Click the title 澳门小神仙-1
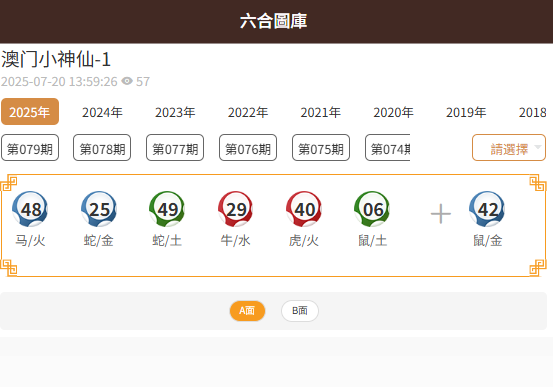The image size is (553, 387). point(56,59)
